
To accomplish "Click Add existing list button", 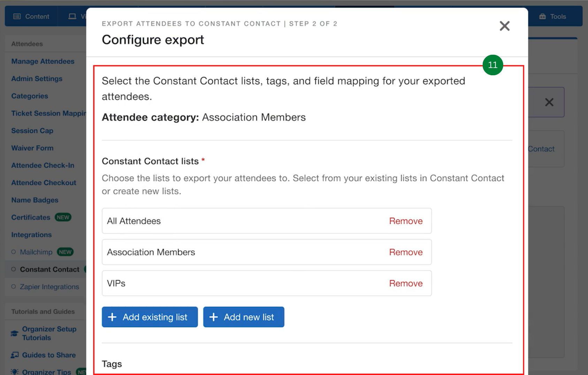I will [x=150, y=317].
